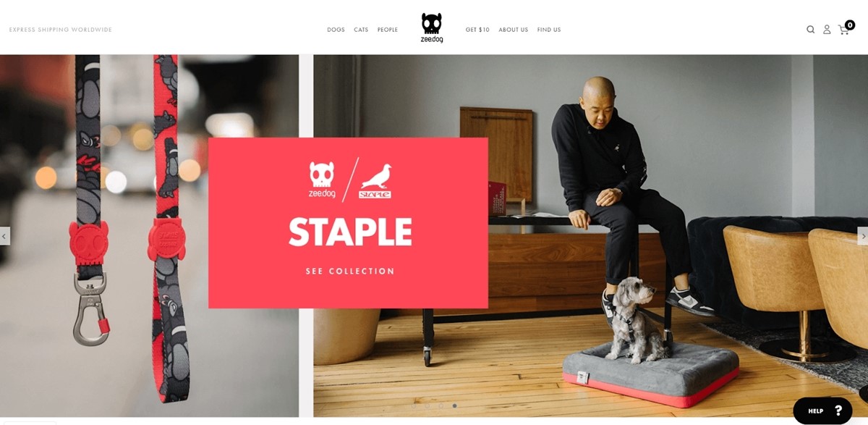
Task: Open the Dogs menu
Action: click(x=336, y=30)
